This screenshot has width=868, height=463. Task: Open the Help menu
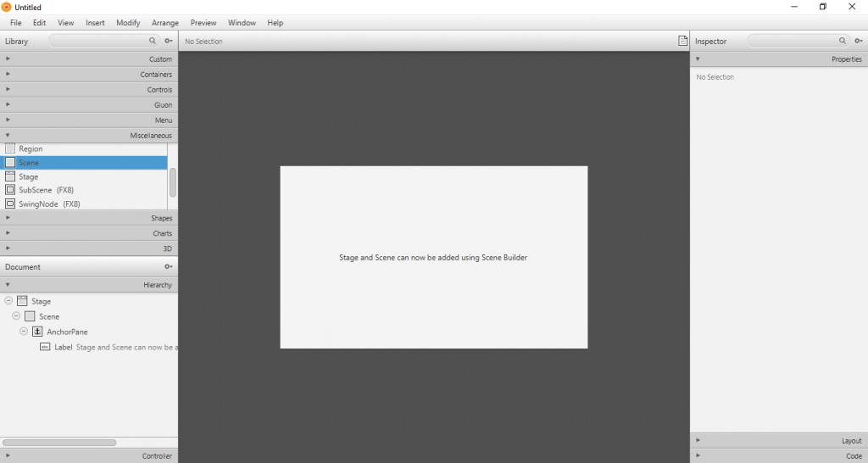pos(275,23)
